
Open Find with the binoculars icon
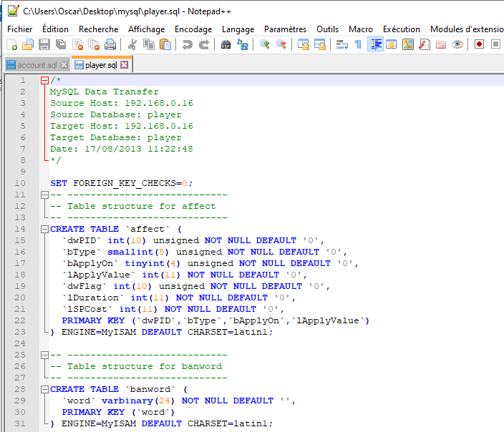point(226,44)
